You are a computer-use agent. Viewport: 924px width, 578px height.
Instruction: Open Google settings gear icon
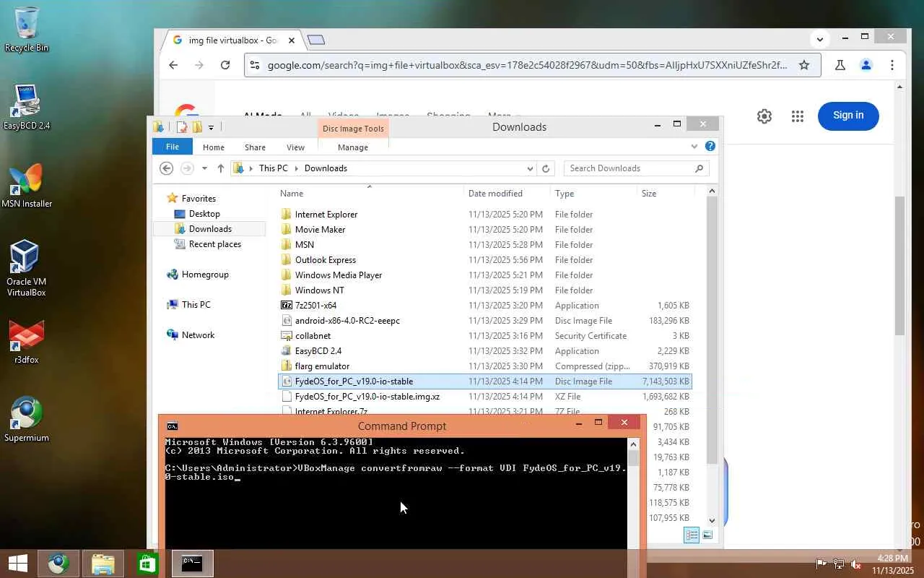coord(764,116)
